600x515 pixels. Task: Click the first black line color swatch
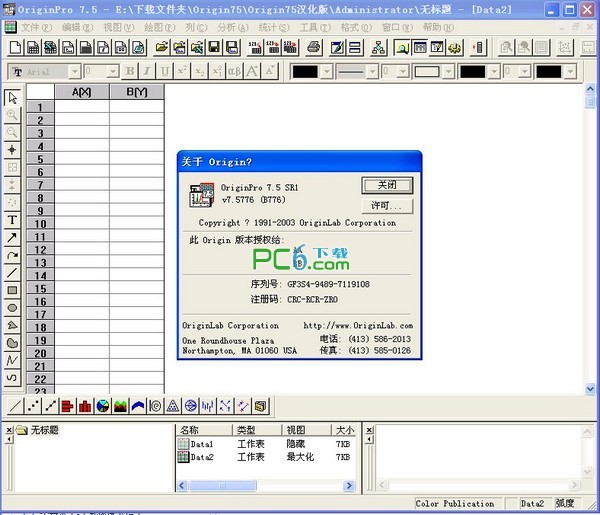click(x=305, y=72)
